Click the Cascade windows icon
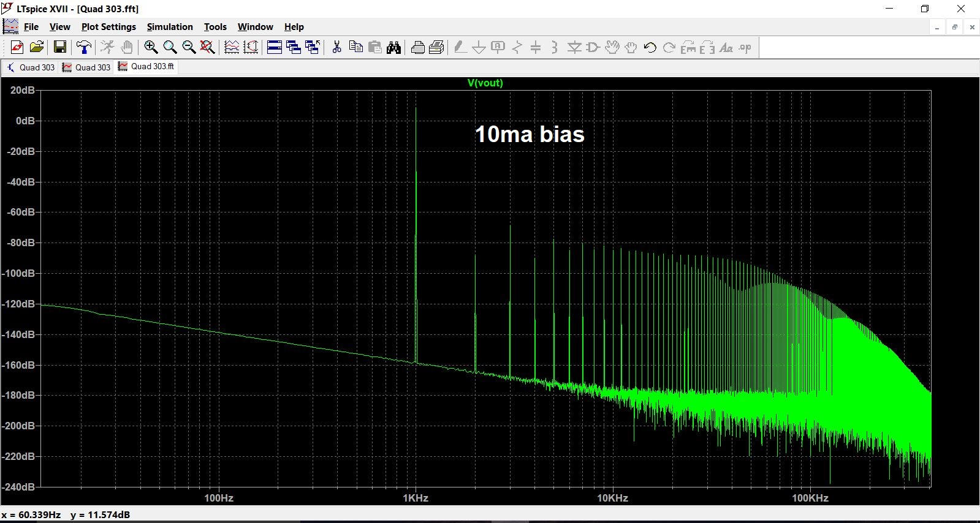The image size is (980, 523). (294, 47)
